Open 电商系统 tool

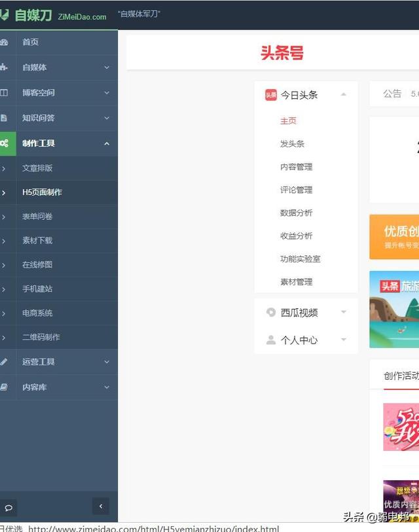(37, 313)
